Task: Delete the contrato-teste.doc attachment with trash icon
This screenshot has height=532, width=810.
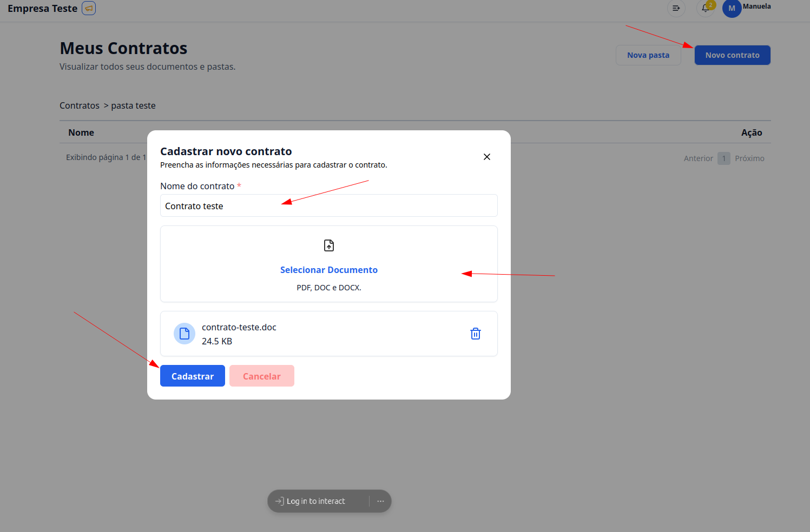Action: pyautogui.click(x=476, y=334)
